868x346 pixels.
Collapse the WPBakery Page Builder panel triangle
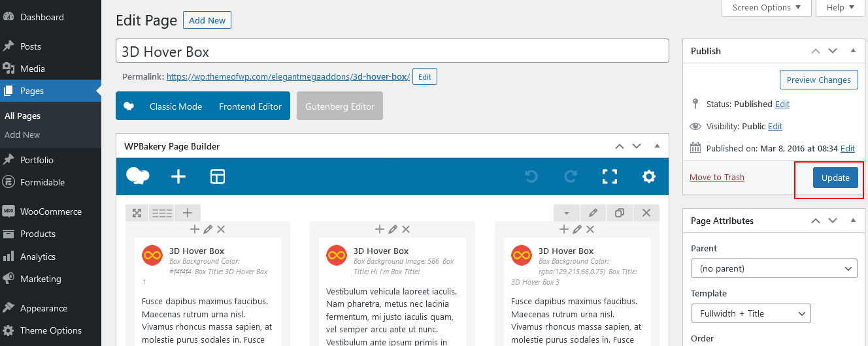(x=657, y=146)
